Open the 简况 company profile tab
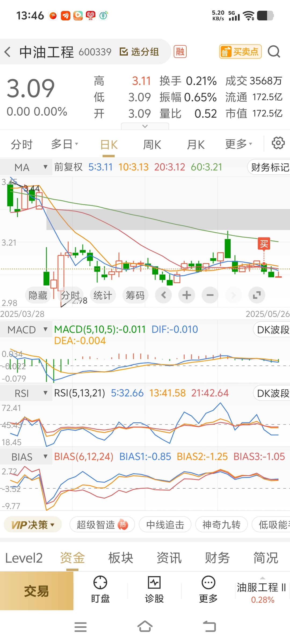Screen dimensions: 290x644 [266, 558]
